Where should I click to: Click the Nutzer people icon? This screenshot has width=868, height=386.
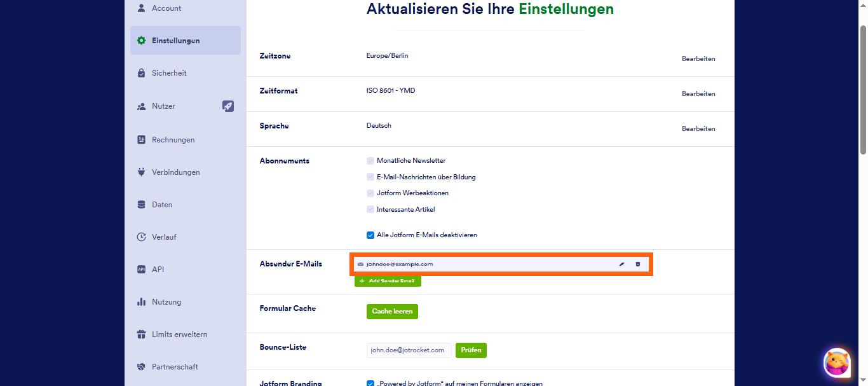tap(142, 106)
